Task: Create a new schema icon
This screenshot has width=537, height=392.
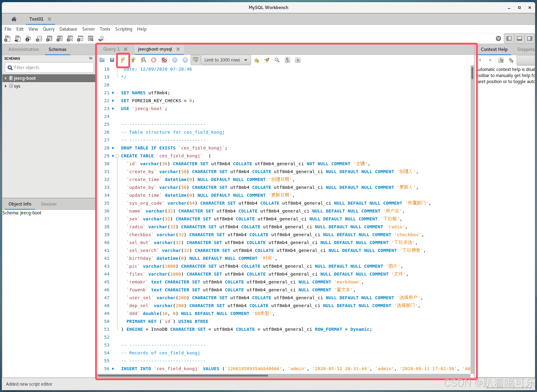Action: pyautogui.click(x=39, y=39)
